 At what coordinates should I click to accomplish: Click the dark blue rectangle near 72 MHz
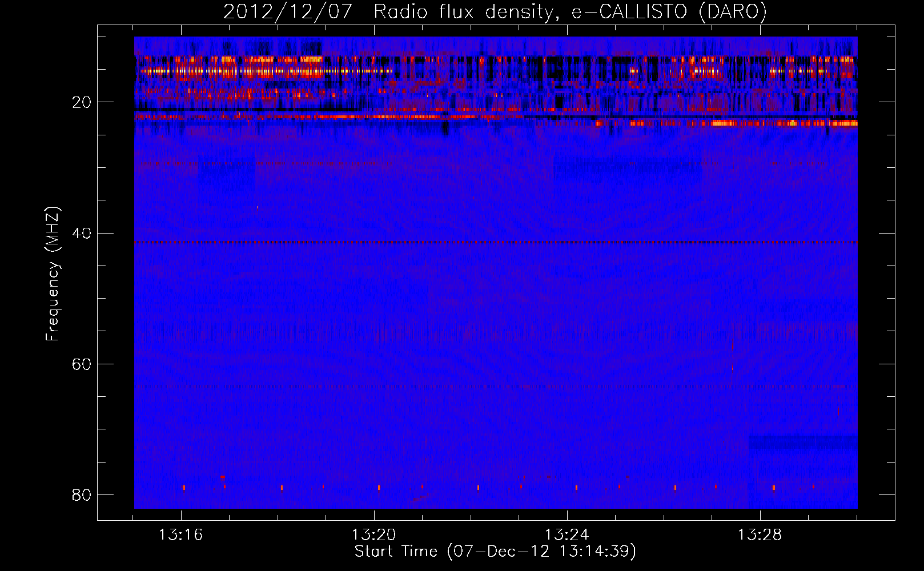point(803,443)
